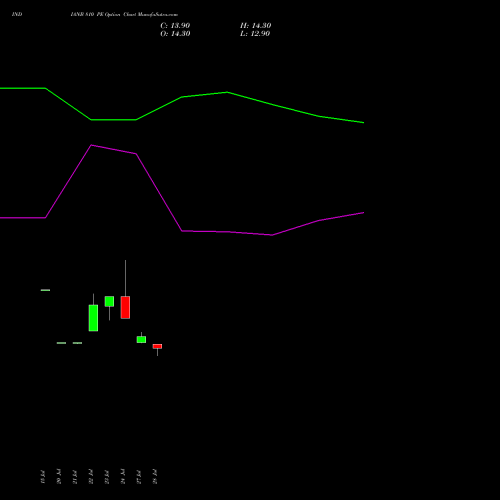The height and width of the screenshot is (500, 500).
Task: Click the open price O: 14.30 label
Action: point(175,34)
